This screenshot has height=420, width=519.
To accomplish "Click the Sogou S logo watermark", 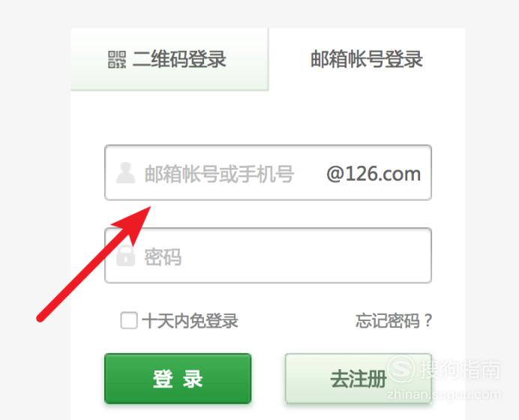I will point(401,369).
